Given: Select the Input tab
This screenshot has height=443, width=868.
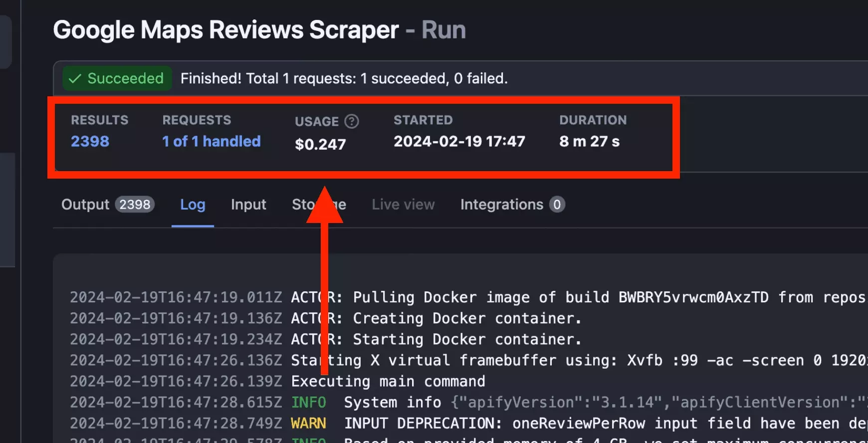Looking at the screenshot, I should click(248, 205).
